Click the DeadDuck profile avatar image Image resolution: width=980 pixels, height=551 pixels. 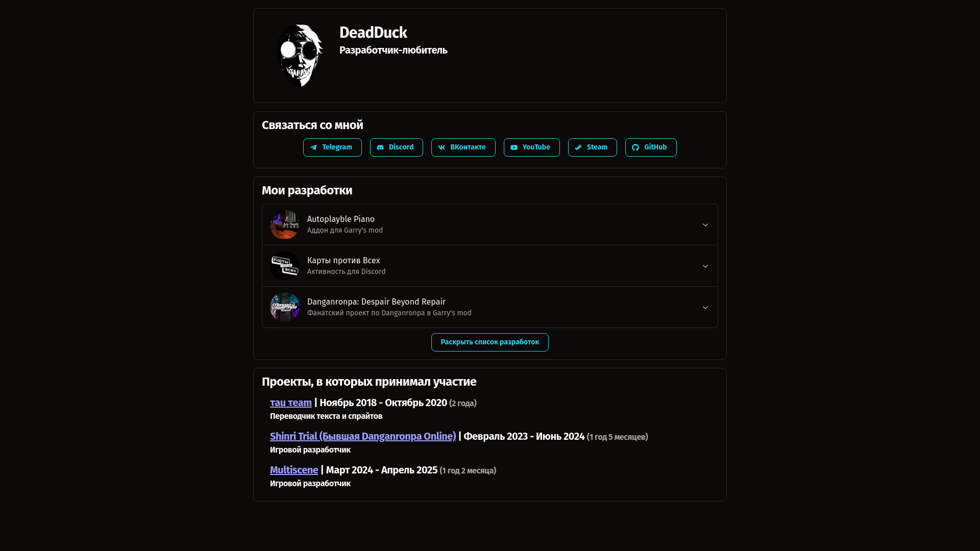point(300,56)
